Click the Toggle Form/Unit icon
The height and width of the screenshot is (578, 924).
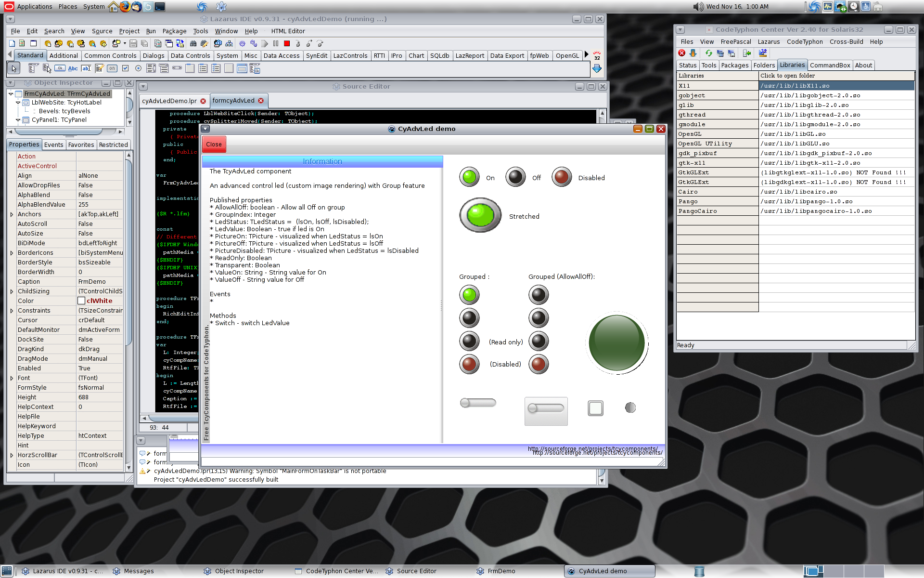pyautogui.click(x=180, y=43)
